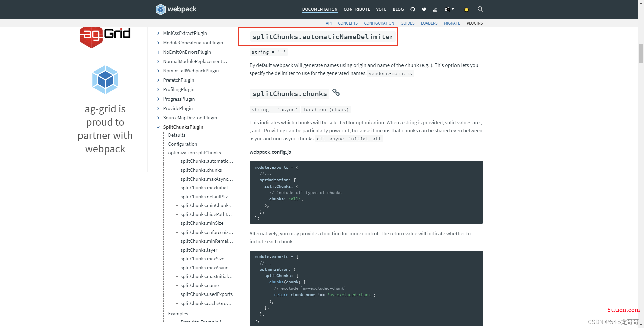Click the ag-grid partner sponsor text

[x=105, y=129]
